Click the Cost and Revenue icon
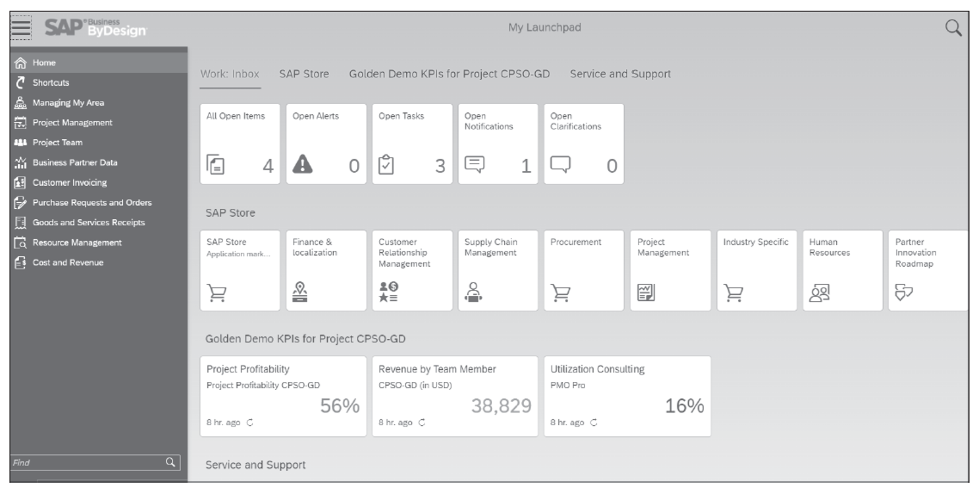Viewport: 980px width, 492px height. click(x=20, y=263)
